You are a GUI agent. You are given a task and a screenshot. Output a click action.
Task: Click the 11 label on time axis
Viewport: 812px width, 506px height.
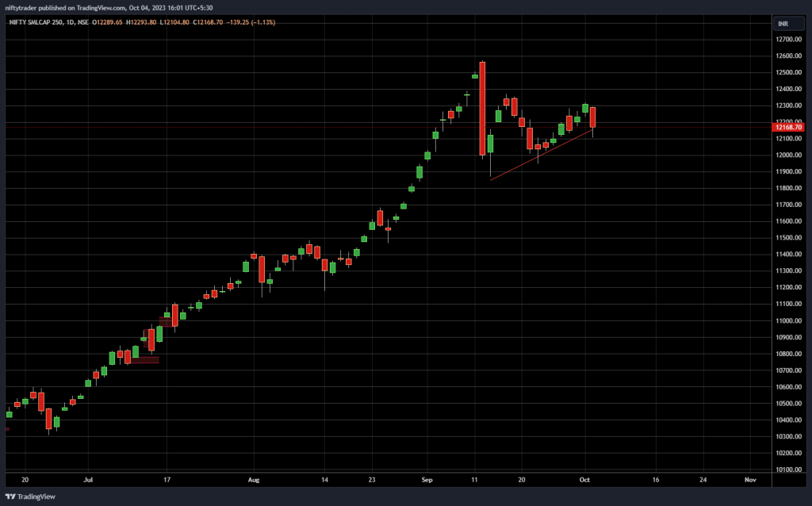click(x=474, y=480)
